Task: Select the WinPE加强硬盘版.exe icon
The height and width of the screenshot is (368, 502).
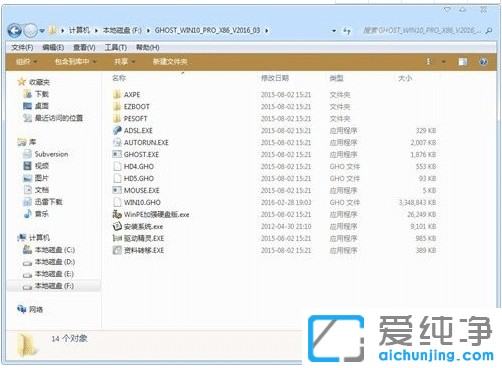Action: tap(117, 214)
